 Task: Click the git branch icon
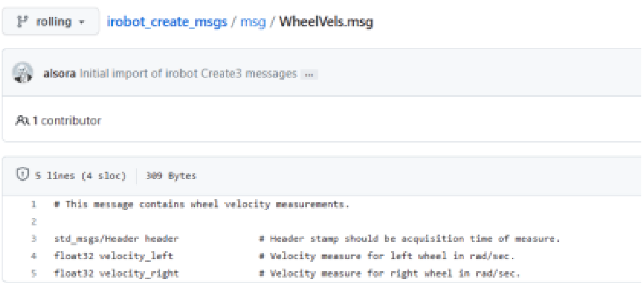click(x=22, y=22)
